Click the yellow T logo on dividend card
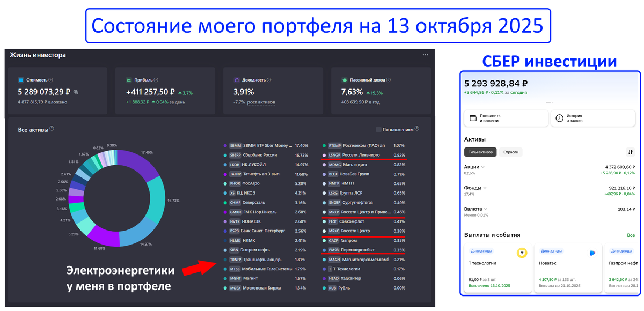 pyautogui.click(x=521, y=252)
